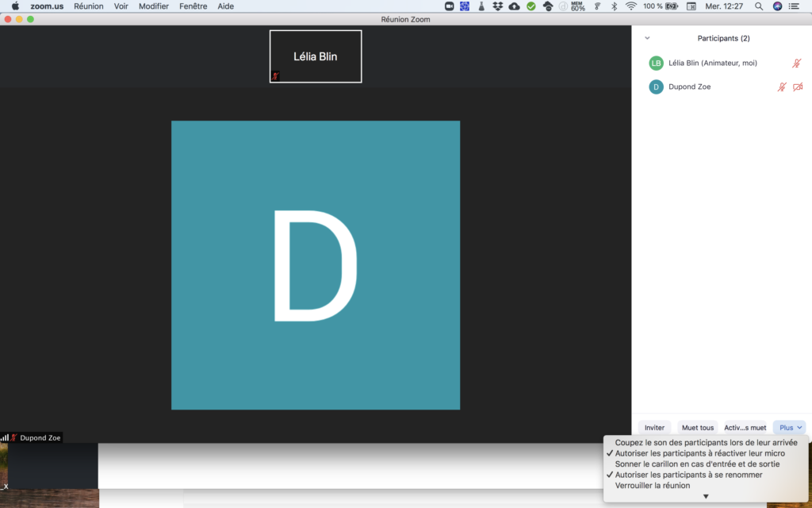Click the LB avatar of Lélia Blin
812x508 pixels.
click(656, 63)
